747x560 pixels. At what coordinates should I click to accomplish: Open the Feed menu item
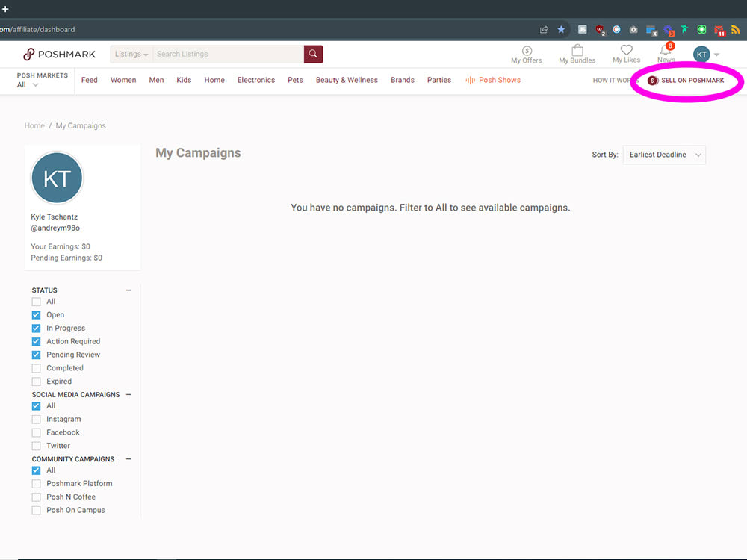(x=89, y=80)
